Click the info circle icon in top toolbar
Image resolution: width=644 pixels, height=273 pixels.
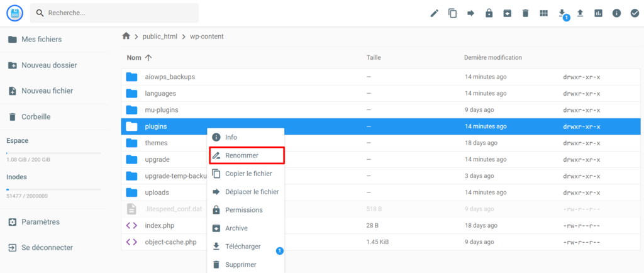coord(616,13)
